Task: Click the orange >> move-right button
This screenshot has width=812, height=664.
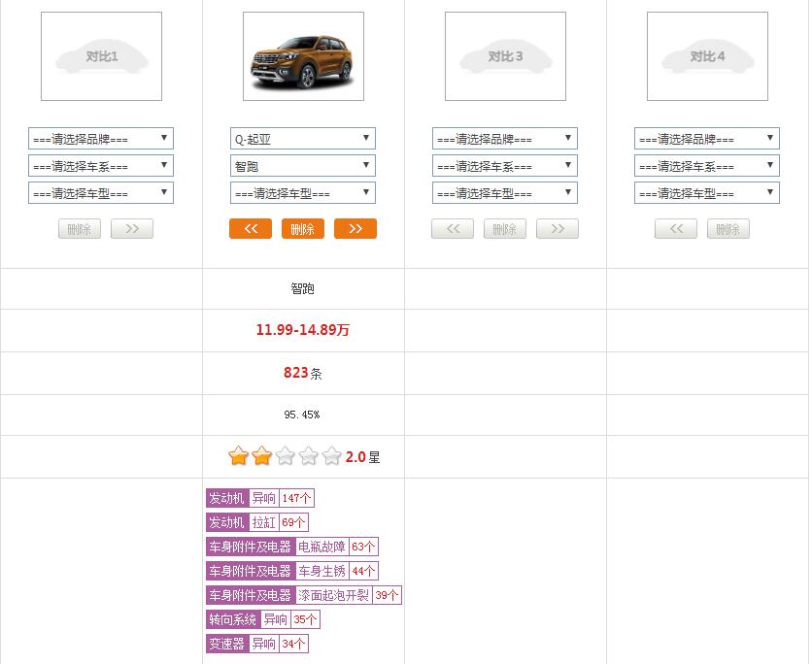Action: [355, 229]
